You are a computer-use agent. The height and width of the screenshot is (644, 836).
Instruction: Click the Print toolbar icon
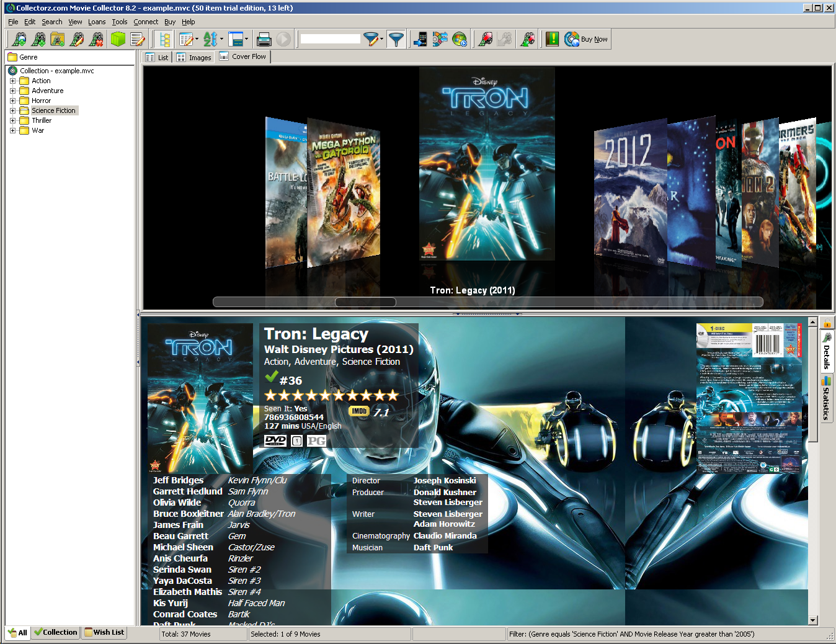pyautogui.click(x=264, y=39)
